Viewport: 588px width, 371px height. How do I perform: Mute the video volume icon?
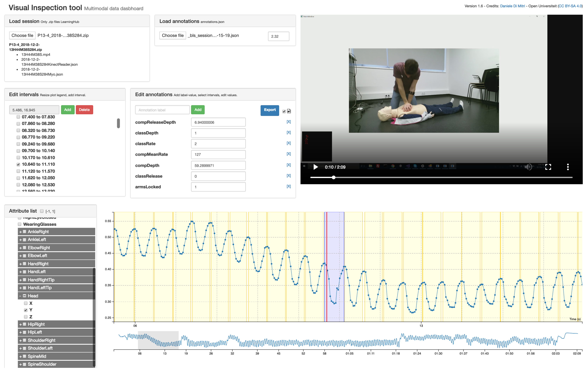click(528, 167)
